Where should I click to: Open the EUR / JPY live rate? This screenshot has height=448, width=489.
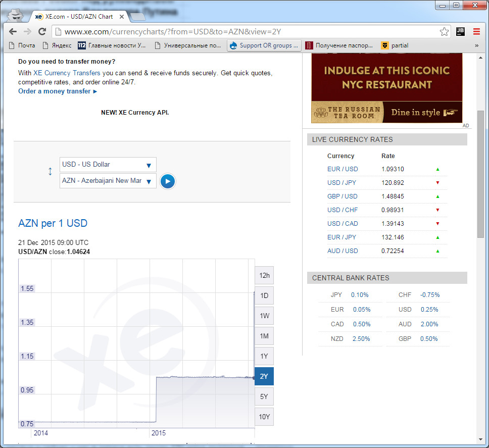coord(341,237)
